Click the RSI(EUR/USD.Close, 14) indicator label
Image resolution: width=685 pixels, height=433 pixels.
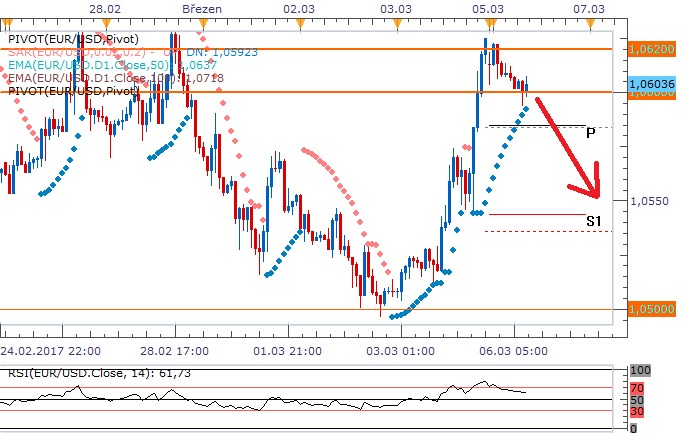point(68,372)
